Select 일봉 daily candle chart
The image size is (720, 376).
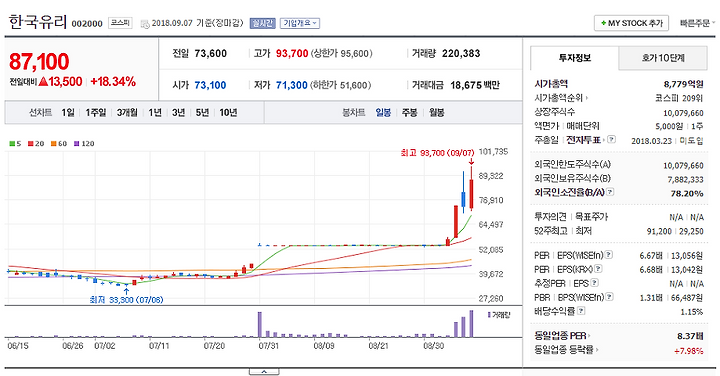[x=383, y=112]
